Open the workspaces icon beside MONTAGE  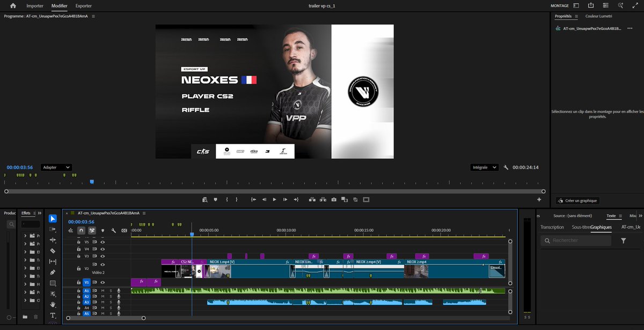click(576, 6)
